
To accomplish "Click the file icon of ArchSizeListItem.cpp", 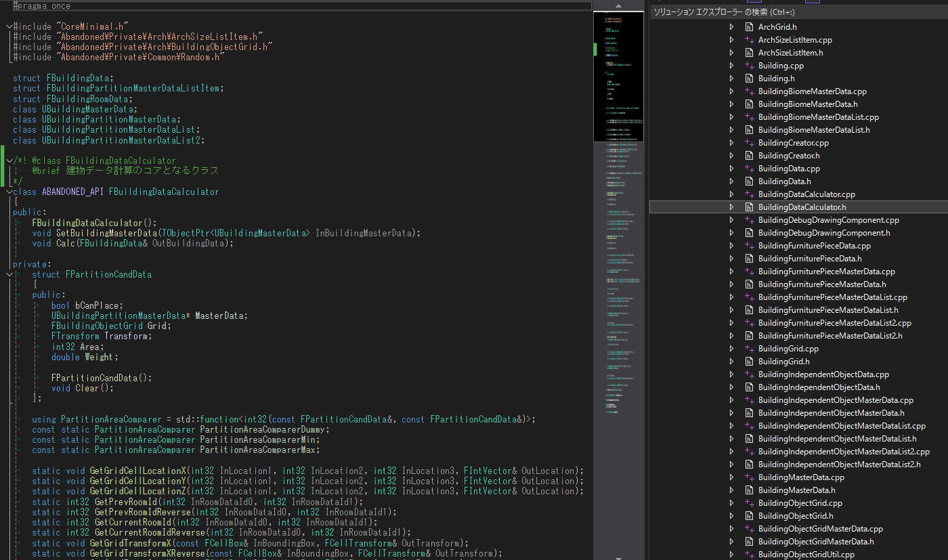I will click(x=749, y=39).
